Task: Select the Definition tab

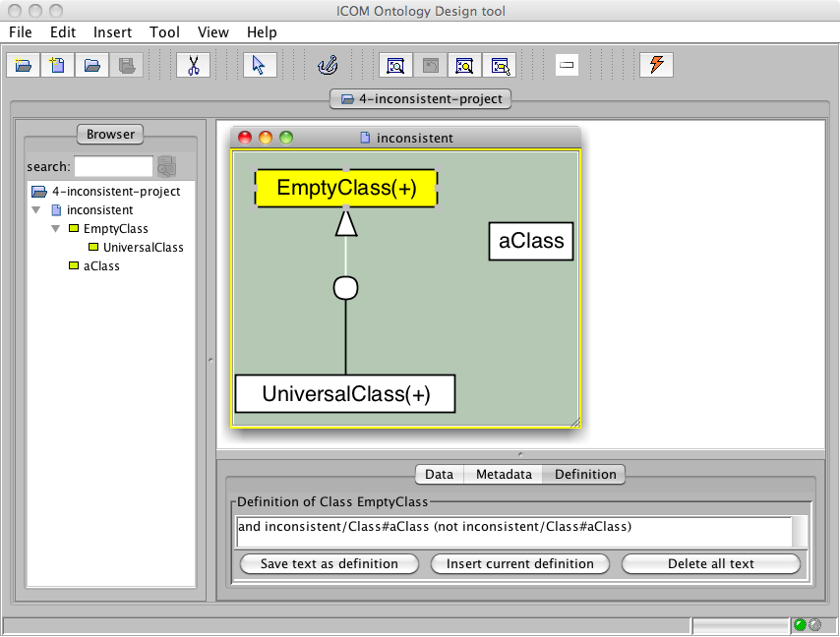Action: tap(585, 474)
